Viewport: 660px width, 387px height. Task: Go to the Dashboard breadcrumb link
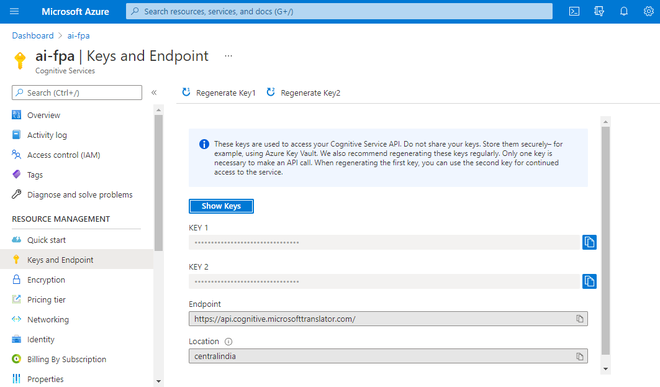coord(33,35)
